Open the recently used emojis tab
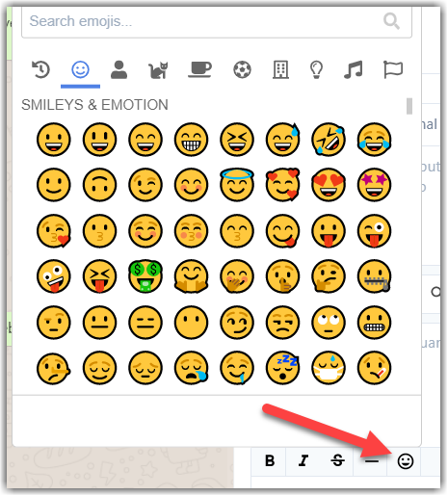This screenshot has width=448, height=496. 41,69
